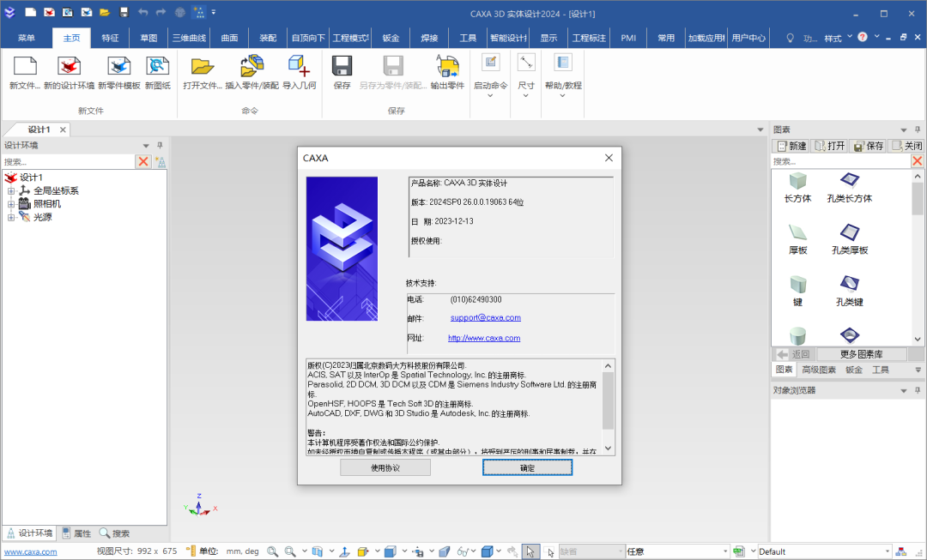This screenshot has width=927, height=560.
Task: Click the 新文件 ribbon icon
Action: click(x=25, y=66)
